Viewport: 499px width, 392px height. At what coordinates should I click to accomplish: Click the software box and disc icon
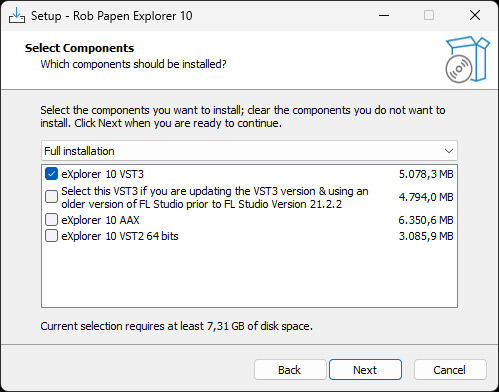[x=467, y=59]
